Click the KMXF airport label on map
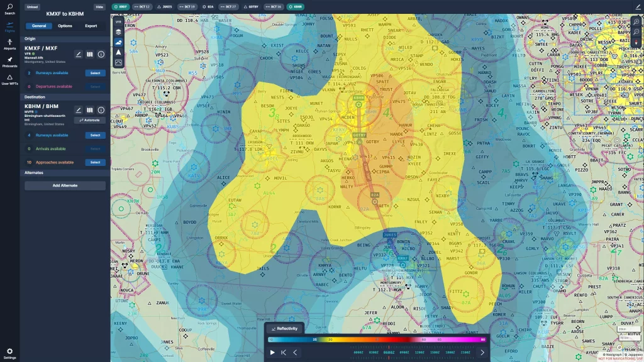 pyautogui.click(x=402, y=258)
